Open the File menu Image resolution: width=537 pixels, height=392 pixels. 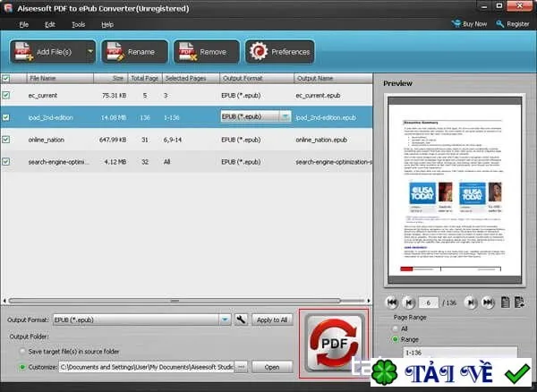23,25
